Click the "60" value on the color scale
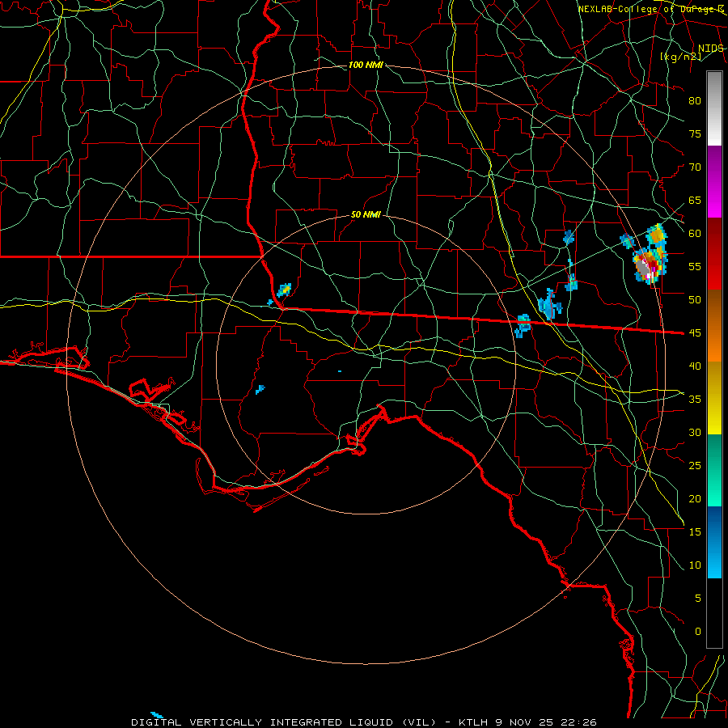The width and height of the screenshot is (728, 728). click(x=695, y=234)
